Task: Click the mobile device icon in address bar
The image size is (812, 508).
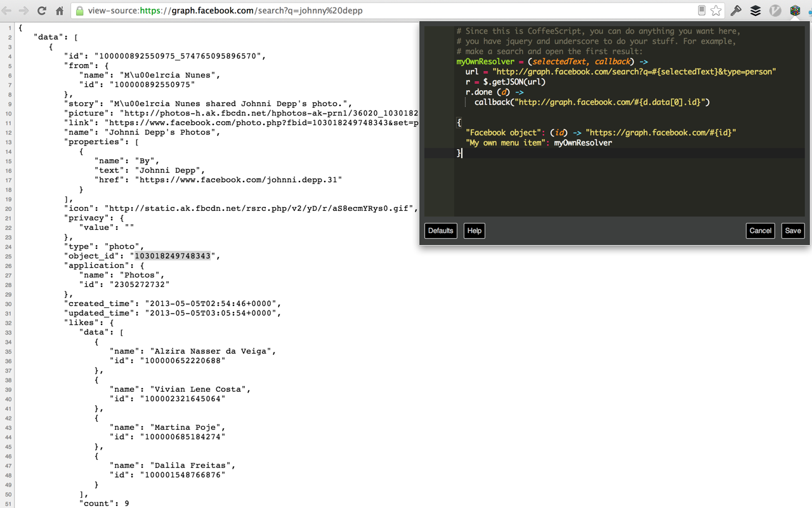Action: pyautogui.click(x=702, y=10)
